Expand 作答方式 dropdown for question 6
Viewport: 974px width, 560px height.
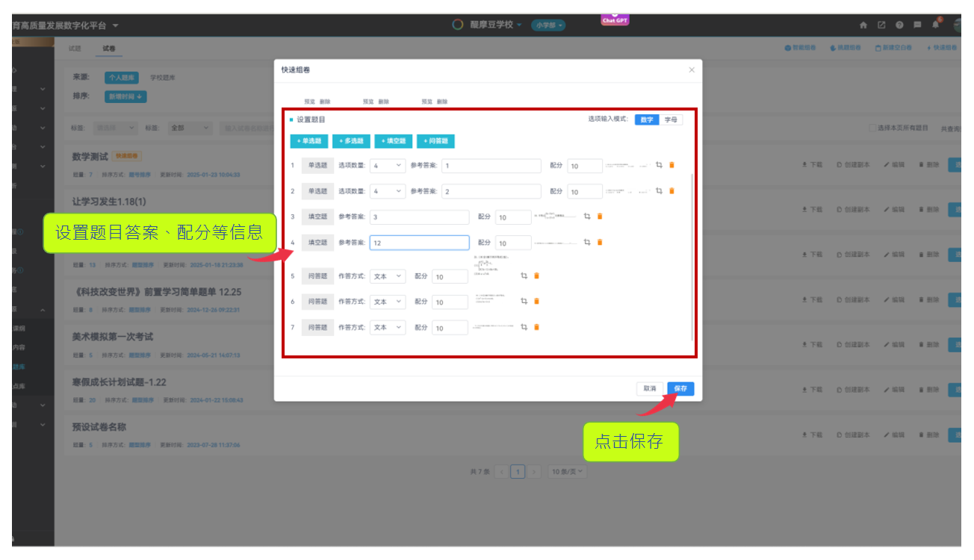pyautogui.click(x=387, y=302)
